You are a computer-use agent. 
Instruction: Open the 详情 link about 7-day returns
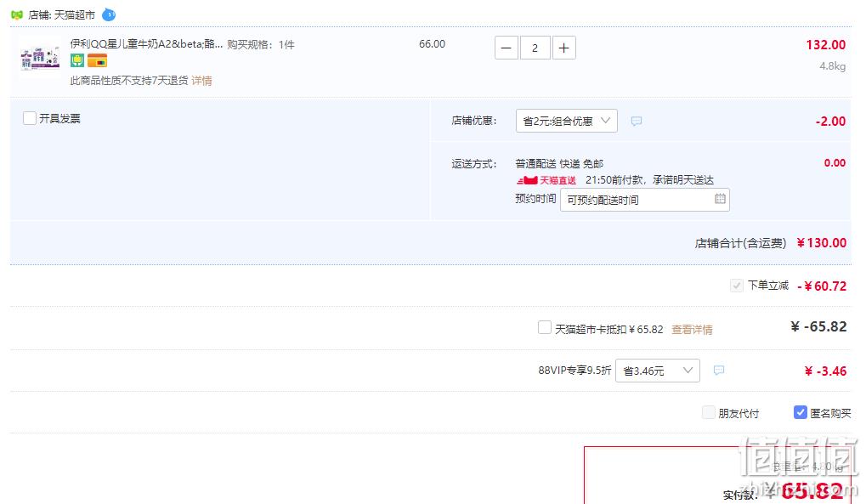point(201,81)
